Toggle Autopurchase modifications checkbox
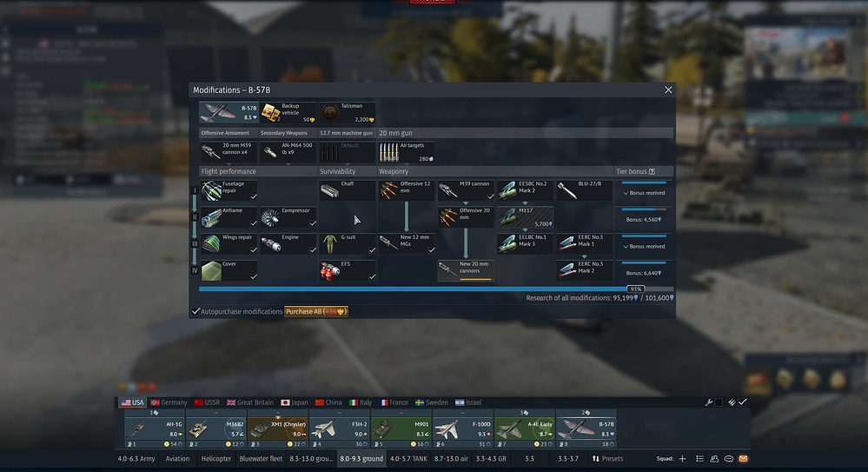Viewport: 868px width, 472px height. click(195, 311)
